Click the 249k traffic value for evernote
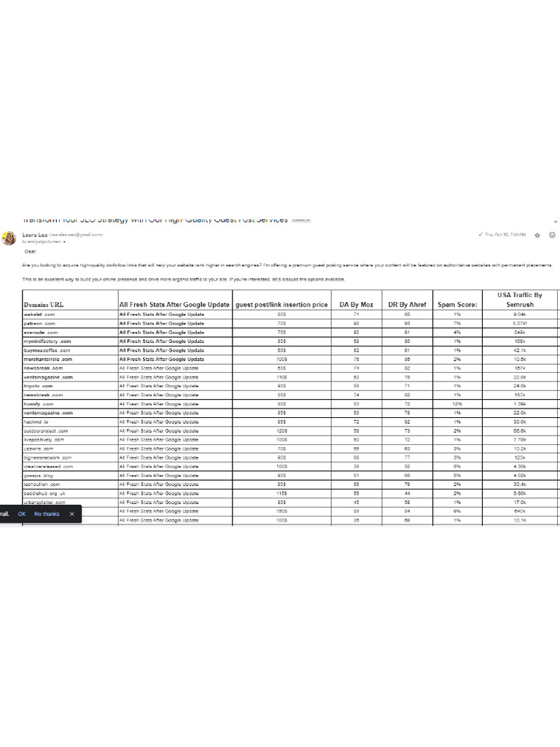The image size is (560, 747). pyautogui.click(x=519, y=333)
